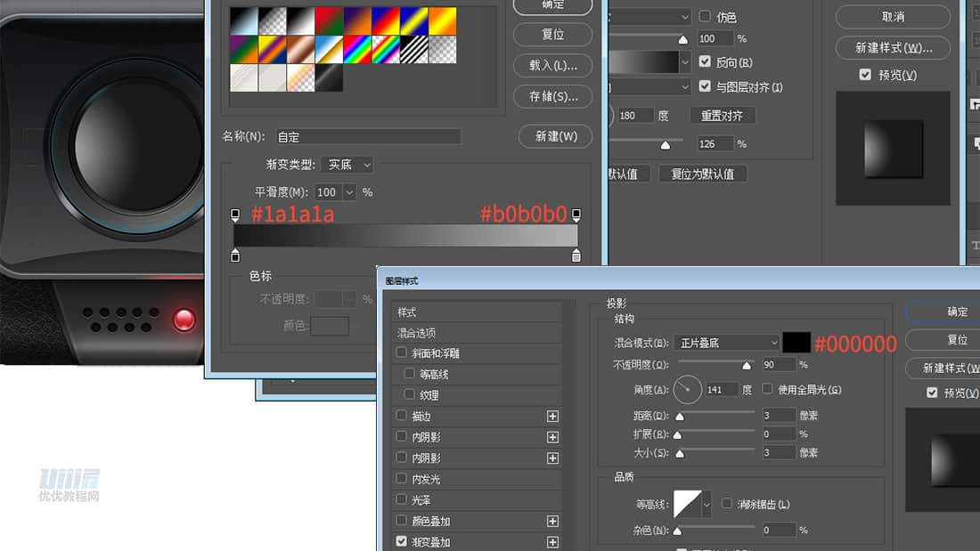Click the contour thumbnail in Quality section
The height and width of the screenshot is (551, 980).
click(x=688, y=504)
